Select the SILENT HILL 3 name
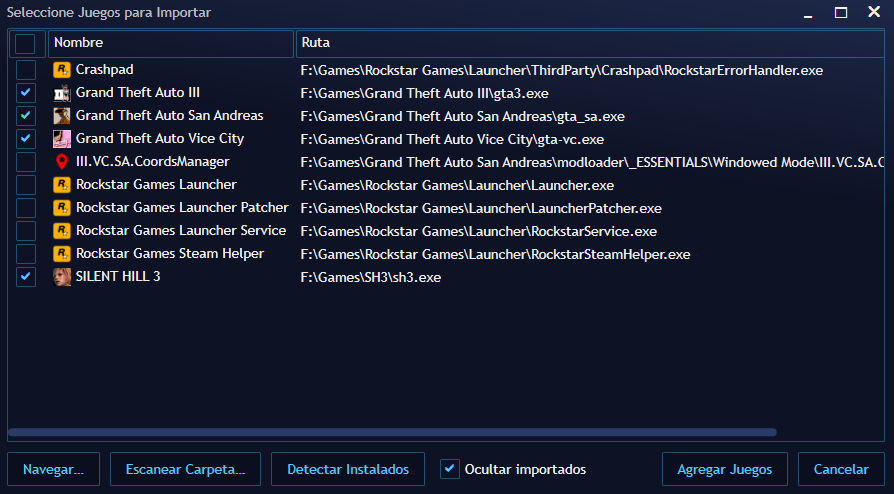Screen dimensions: 894x494 tap(118, 276)
